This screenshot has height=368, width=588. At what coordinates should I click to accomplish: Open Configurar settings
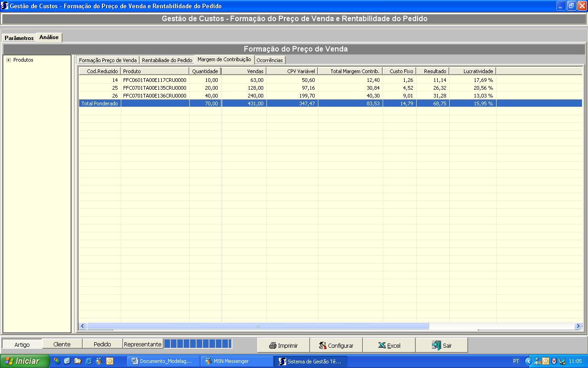[336, 345]
